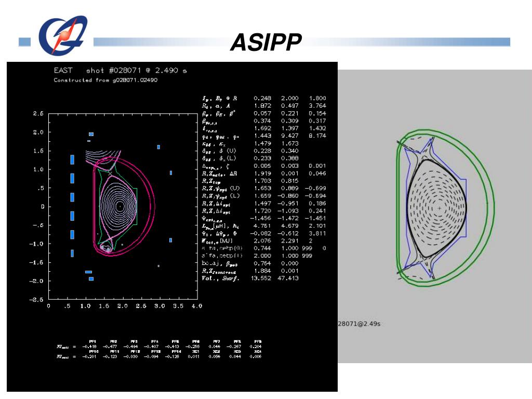
Task: Click the topmost blue coil on the left column
Action: tap(72, 159)
